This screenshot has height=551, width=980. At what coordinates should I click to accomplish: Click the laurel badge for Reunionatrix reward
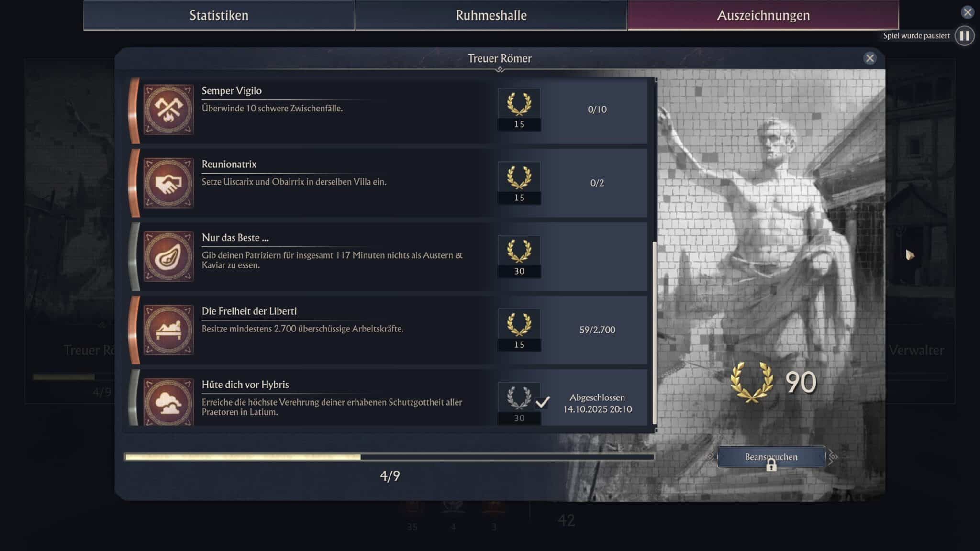tap(519, 183)
